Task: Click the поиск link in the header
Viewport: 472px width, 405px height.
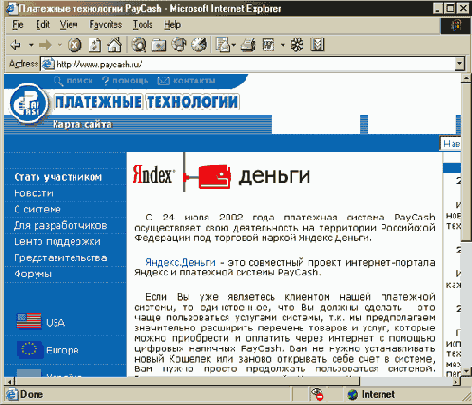Action: 79,81
